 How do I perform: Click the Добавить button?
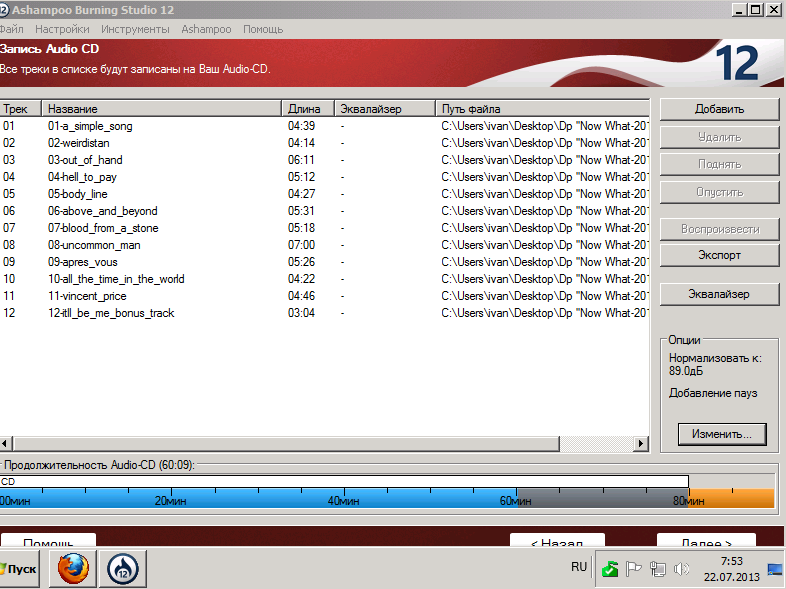[x=719, y=109]
